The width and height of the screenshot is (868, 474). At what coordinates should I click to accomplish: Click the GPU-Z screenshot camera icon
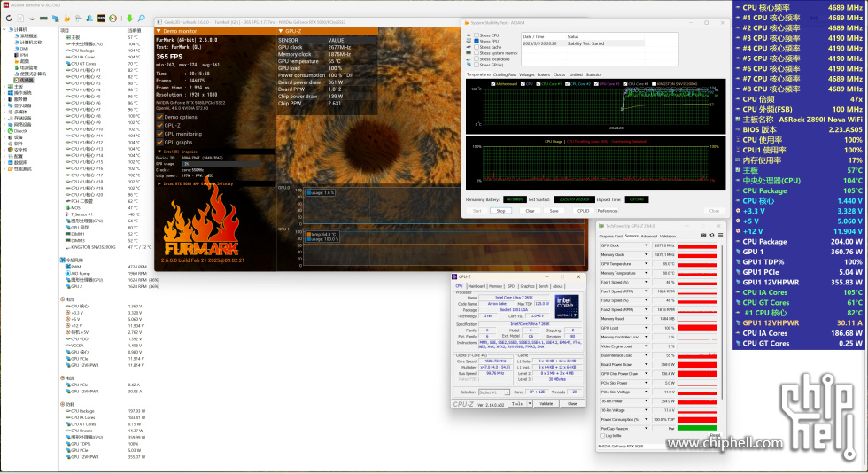(703, 236)
